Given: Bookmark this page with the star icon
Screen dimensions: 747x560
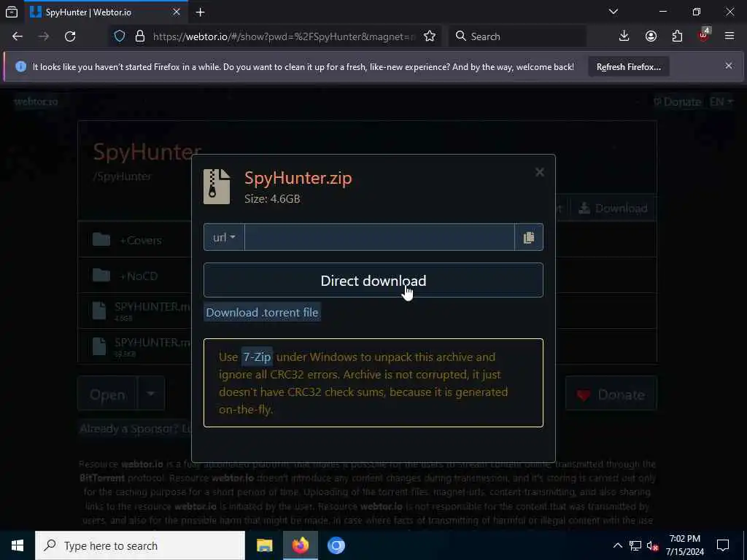Looking at the screenshot, I should [x=430, y=36].
